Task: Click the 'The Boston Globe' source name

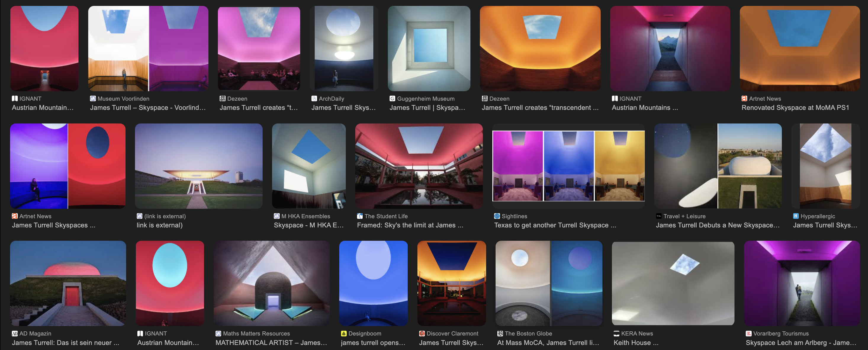Action: 528,333
